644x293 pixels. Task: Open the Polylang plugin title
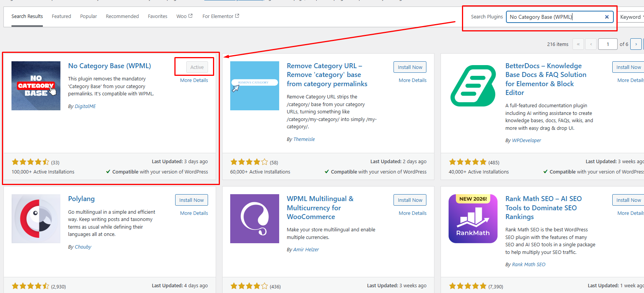pos(81,199)
